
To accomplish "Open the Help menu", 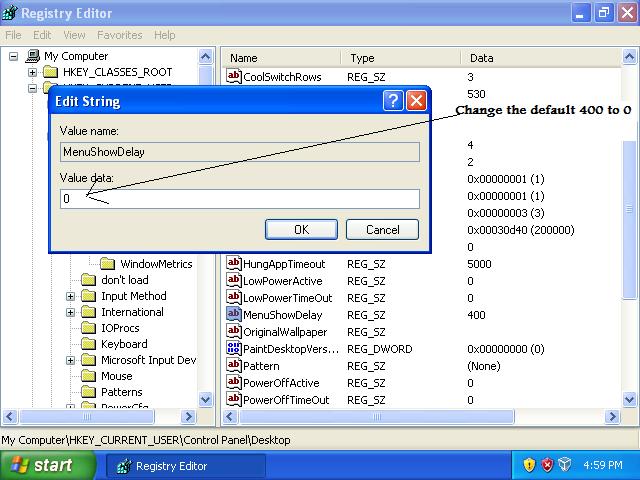I will click(164, 35).
